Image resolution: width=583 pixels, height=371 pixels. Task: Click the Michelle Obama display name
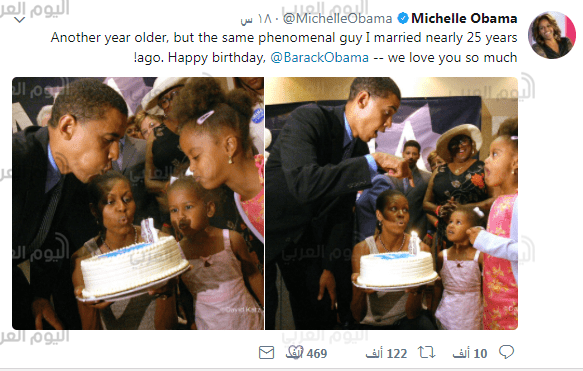coord(464,18)
